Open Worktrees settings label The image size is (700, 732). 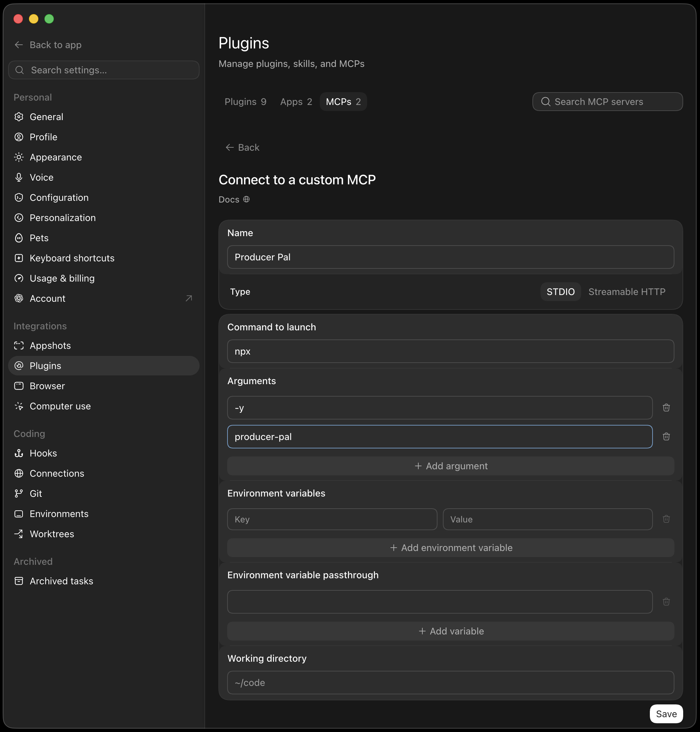pyautogui.click(x=52, y=534)
